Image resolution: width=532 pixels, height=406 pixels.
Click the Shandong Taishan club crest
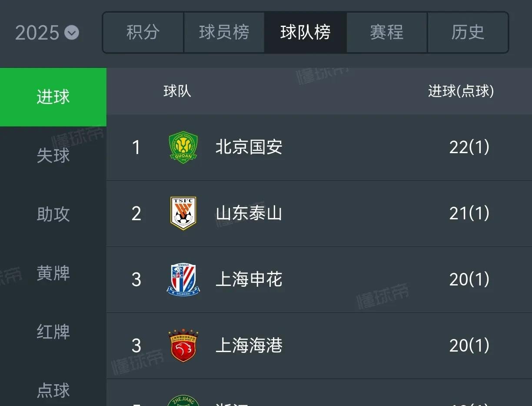(183, 213)
